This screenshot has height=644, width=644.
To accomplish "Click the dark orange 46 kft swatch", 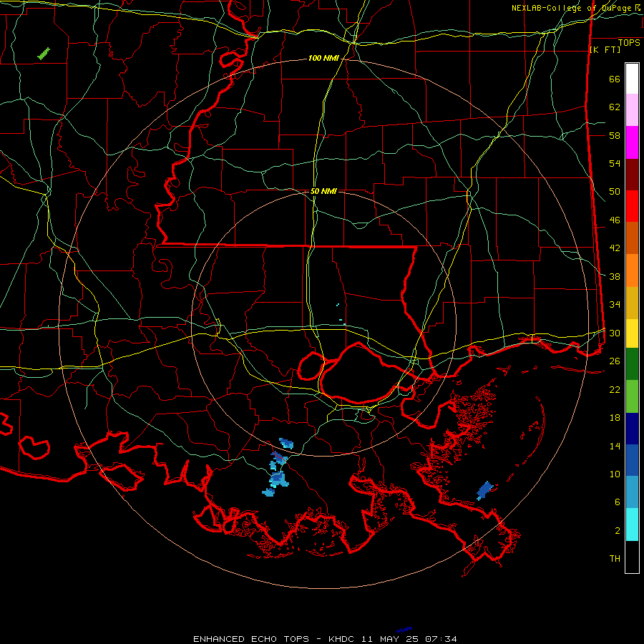I will point(632,238).
